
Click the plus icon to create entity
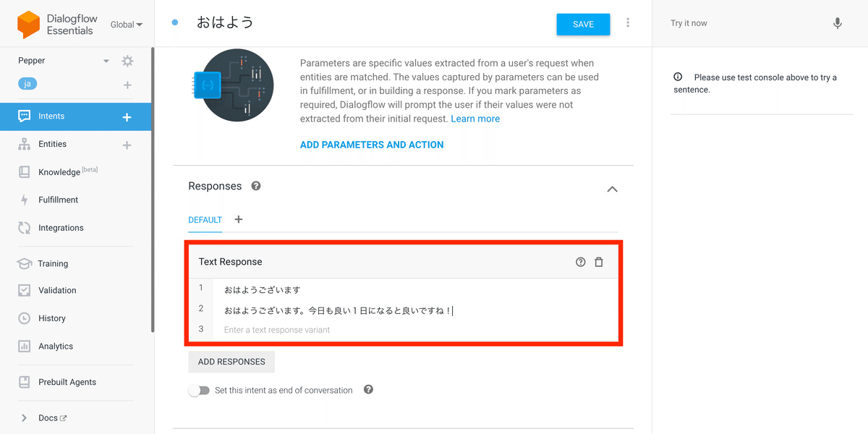(127, 145)
